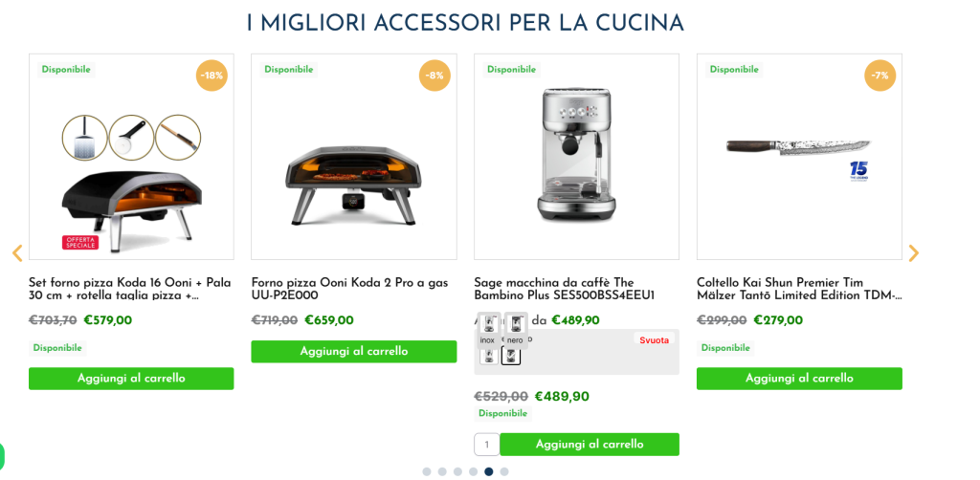The image size is (980, 480).
Task: Clear variant selection with Svuota
Action: click(x=654, y=340)
